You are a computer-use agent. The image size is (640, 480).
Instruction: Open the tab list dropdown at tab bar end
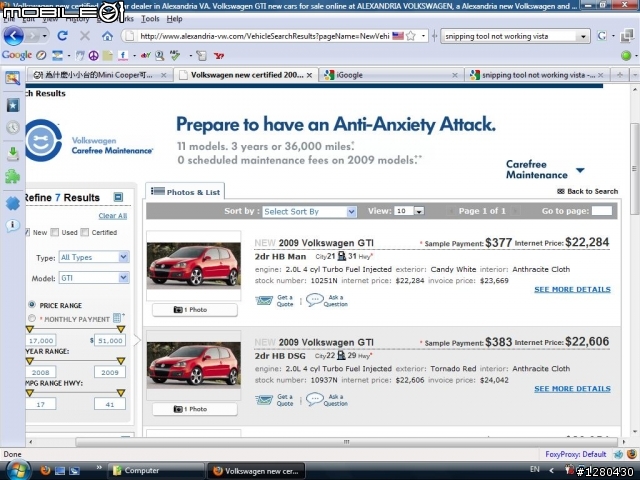click(x=635, y=75)
